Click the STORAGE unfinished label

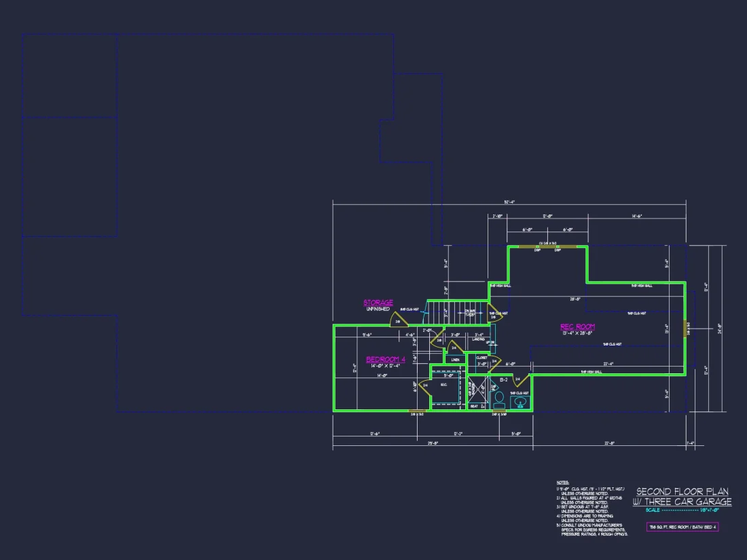click(378, 303)
